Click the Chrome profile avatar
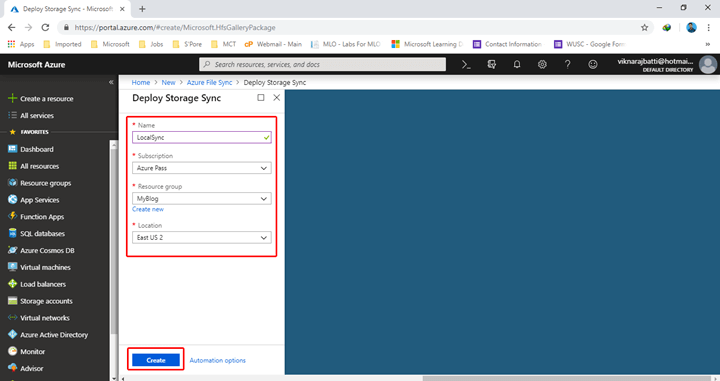 point(691,28)
